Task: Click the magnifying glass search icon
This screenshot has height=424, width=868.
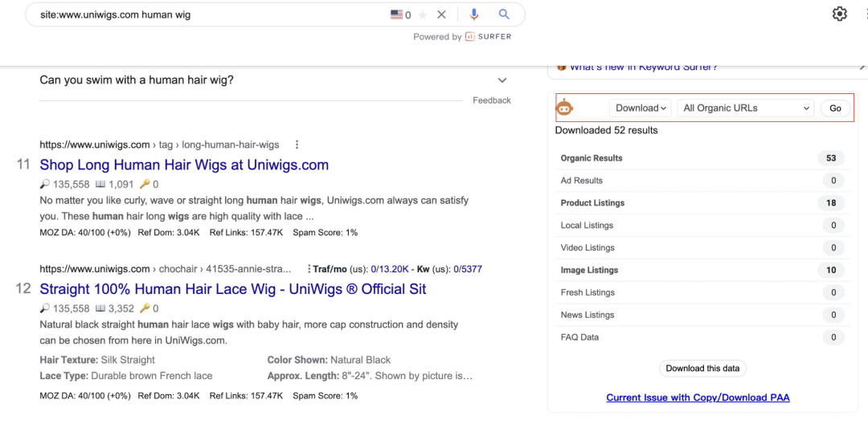Action: point(504,14)
